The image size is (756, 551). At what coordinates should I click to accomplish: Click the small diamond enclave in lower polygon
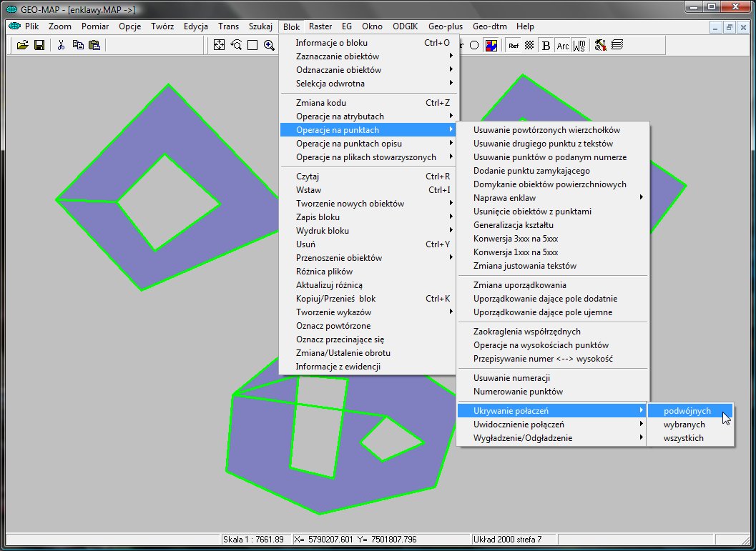point(391,440)
